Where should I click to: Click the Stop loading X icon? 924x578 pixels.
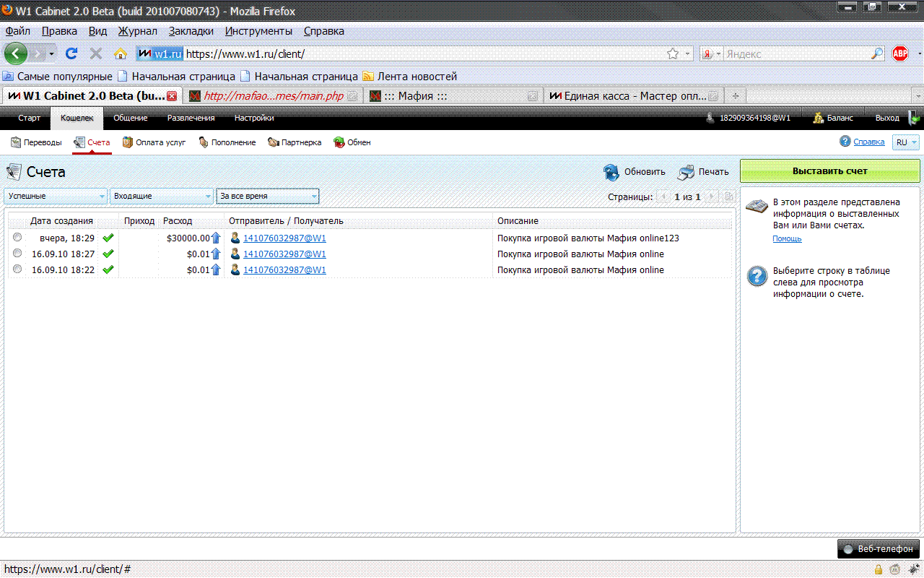pos(95,53)
